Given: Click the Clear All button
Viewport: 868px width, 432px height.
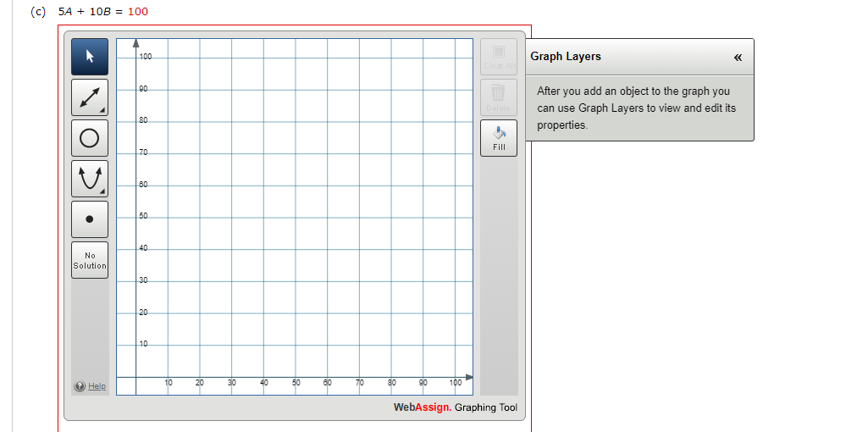Looking at the screenshot, I should pos(499,57).
